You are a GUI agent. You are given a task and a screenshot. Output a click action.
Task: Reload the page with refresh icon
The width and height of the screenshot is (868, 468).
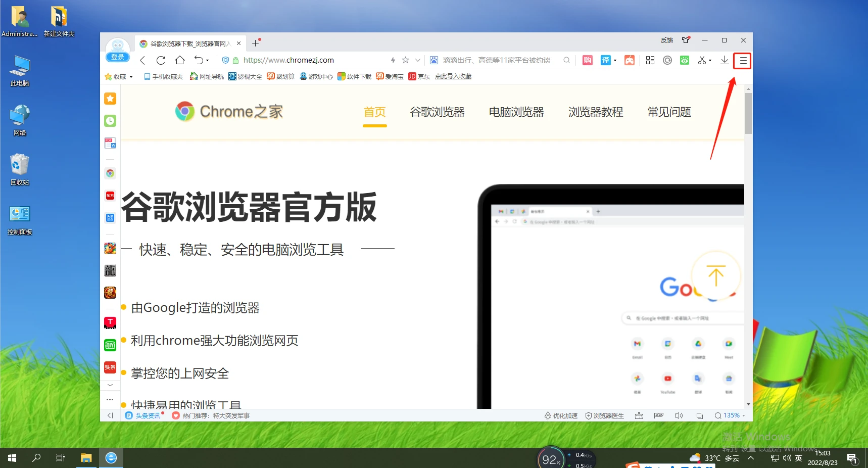pyautogui.click(x=161, y=60)
